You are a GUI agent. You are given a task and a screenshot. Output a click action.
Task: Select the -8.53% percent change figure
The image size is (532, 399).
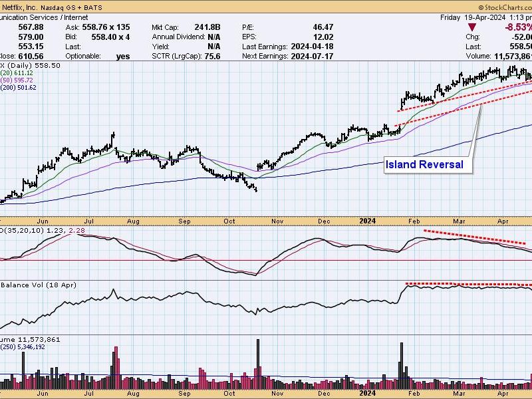[x=518, y=27]
